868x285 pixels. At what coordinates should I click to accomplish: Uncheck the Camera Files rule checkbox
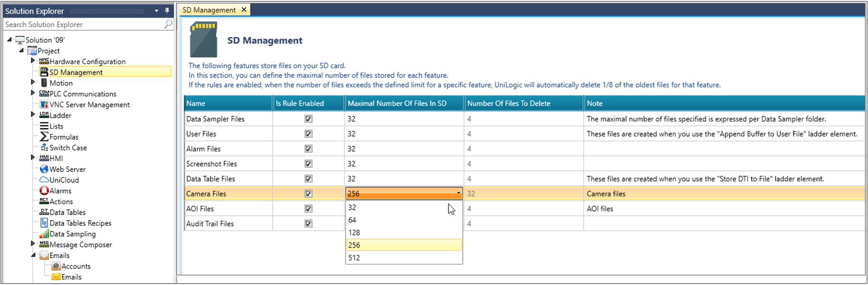[308, 193]
